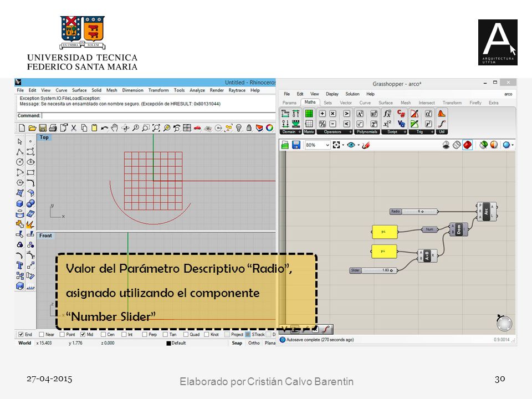Select the Circle tool in Rhino sidebar

20,162
